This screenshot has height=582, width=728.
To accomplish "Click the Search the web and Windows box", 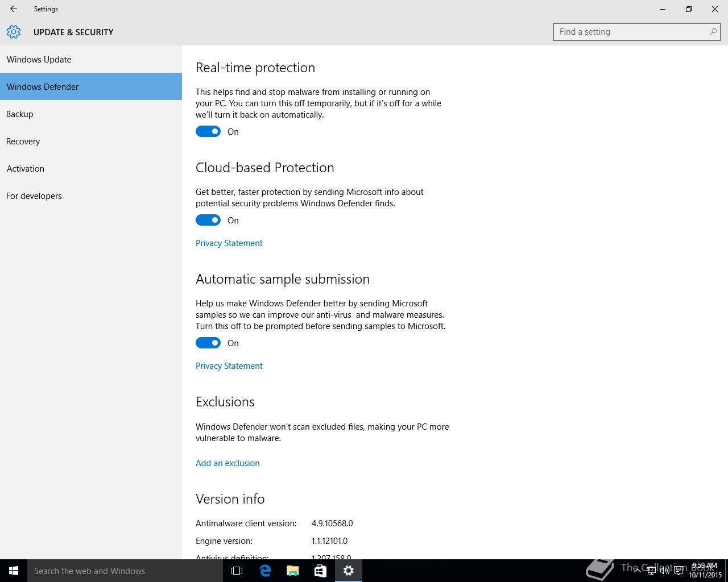I will click(125, 571).
